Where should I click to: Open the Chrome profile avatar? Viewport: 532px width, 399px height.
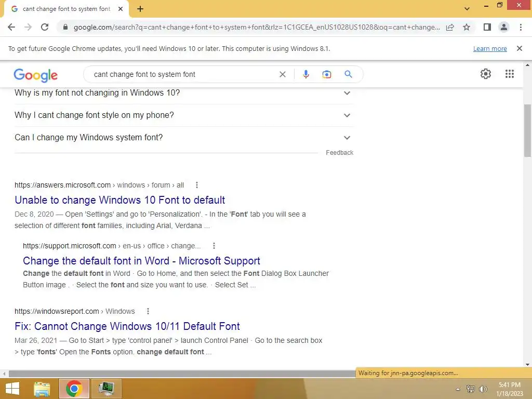pyautogui.click(x=504, y=27)
